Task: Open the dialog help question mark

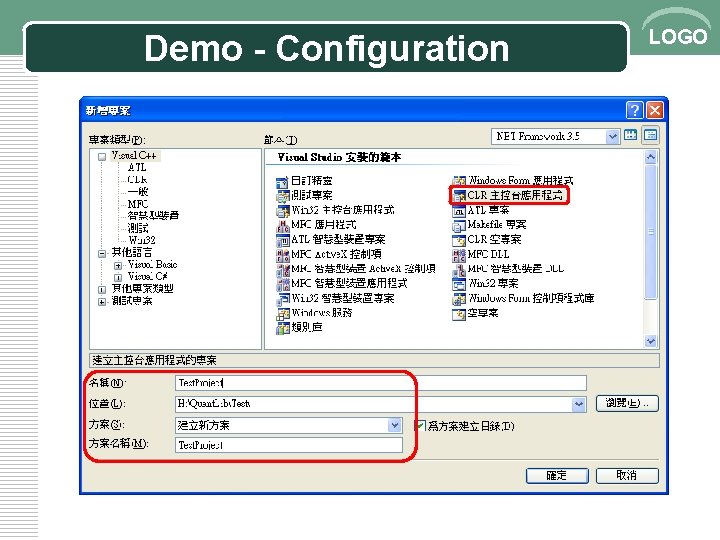Action: pyautogui.click(x=634, y=110)
